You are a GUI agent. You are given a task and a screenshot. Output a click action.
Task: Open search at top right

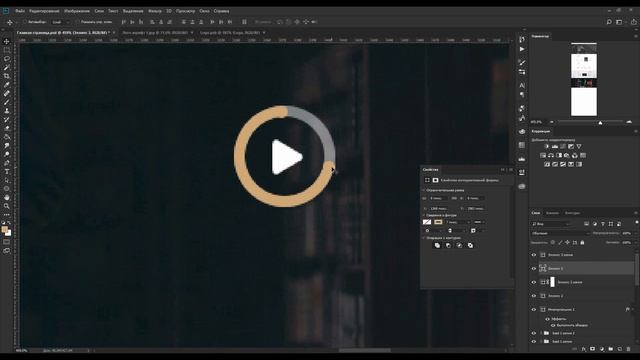tap(609, 22)
